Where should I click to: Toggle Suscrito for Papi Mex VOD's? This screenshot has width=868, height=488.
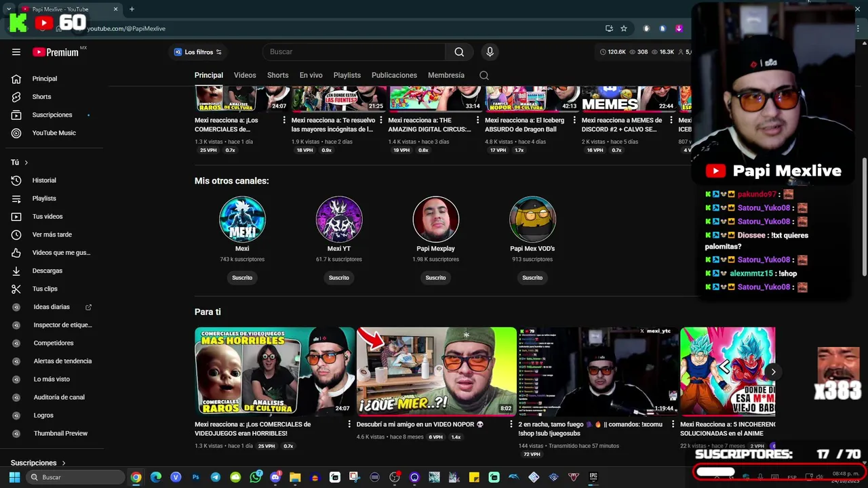(x=532, y=278)
